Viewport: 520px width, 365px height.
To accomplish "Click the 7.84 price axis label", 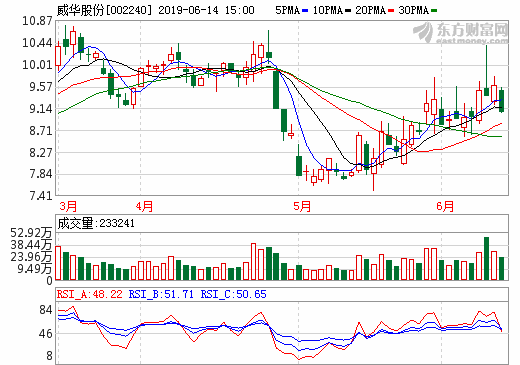I will point(41,174).
